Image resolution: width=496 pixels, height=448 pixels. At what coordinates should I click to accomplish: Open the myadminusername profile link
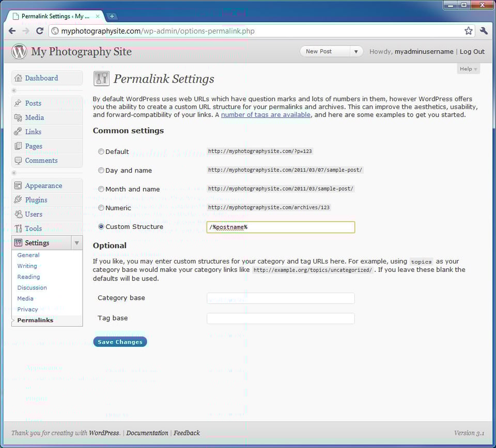[x=424, y=52]
